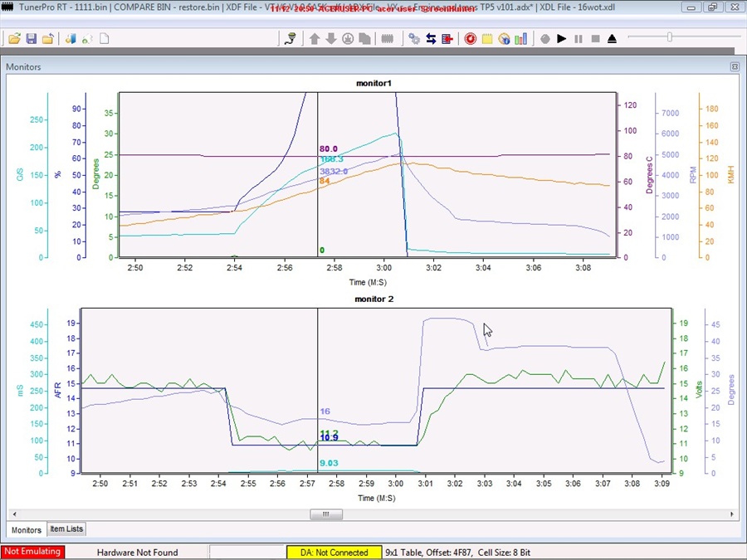Viewport: 747px width, 560px height.
Task: Adjust the playback speed slider handle
Action: 669,37
